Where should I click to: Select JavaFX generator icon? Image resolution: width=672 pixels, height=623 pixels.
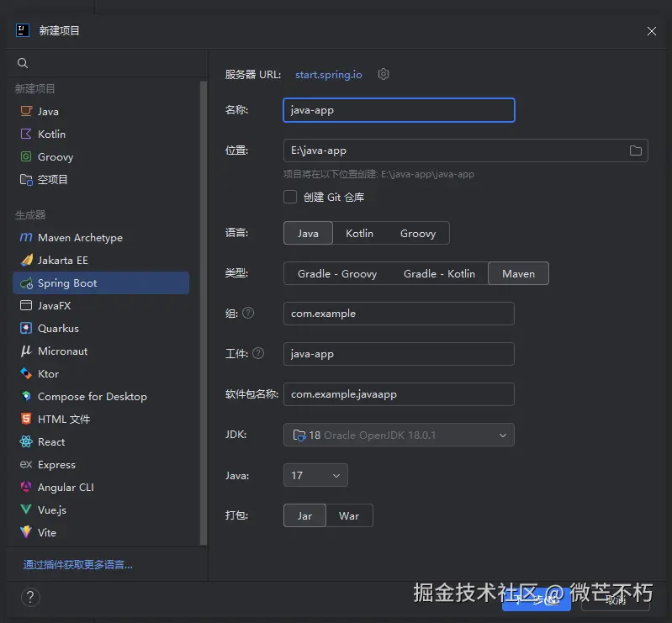(26, 305)
